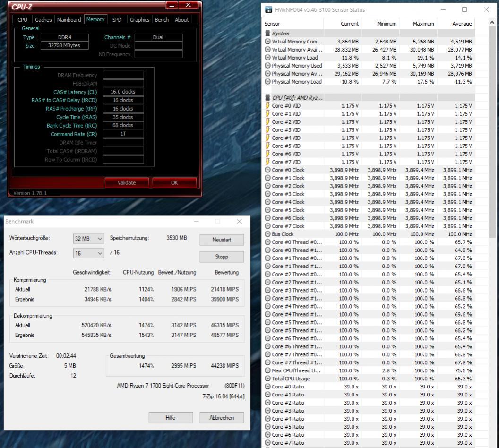The width and height of the screenshot is (499, 448).
Task: Click the Maximum column header in HWiNFO
Action: point(418,24)
